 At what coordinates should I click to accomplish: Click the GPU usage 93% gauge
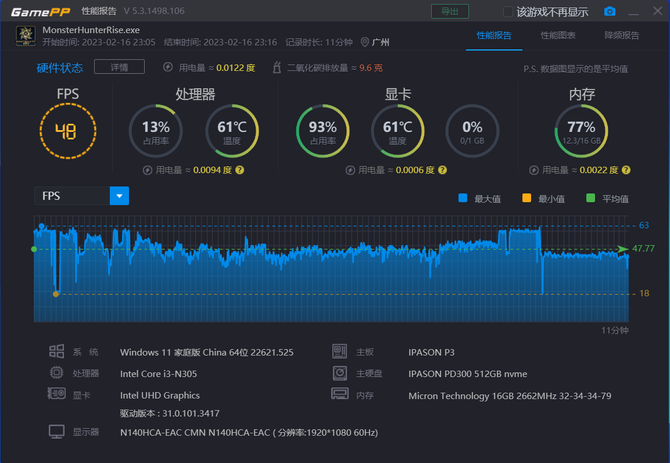[x=323, y=131]
